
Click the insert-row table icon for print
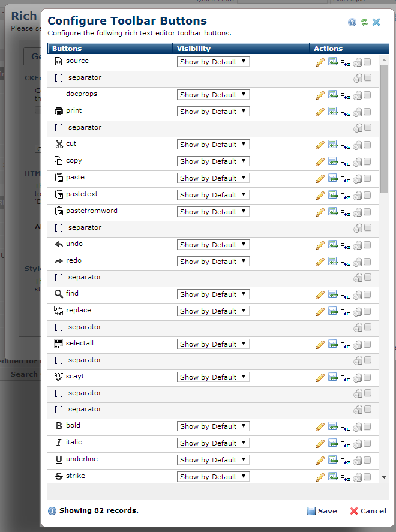point(332,112)
